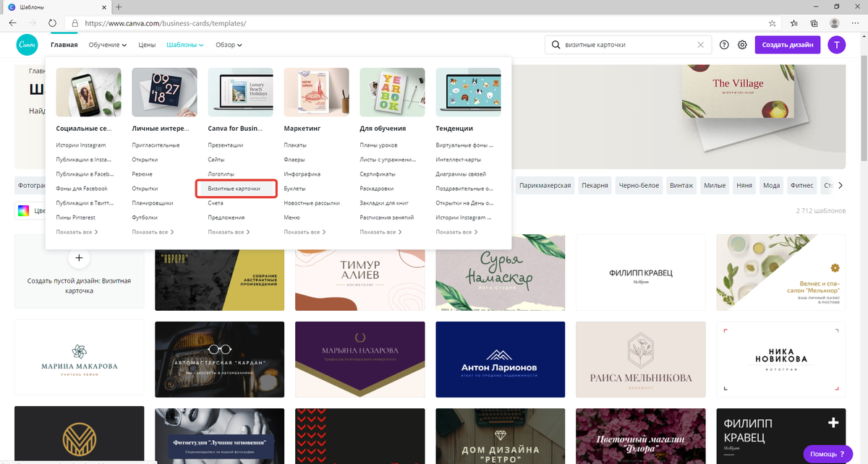The height and width of the screenshot is (464, 868).
Task: Select the Парикмахерская filter chip
Action: (545, 186)
